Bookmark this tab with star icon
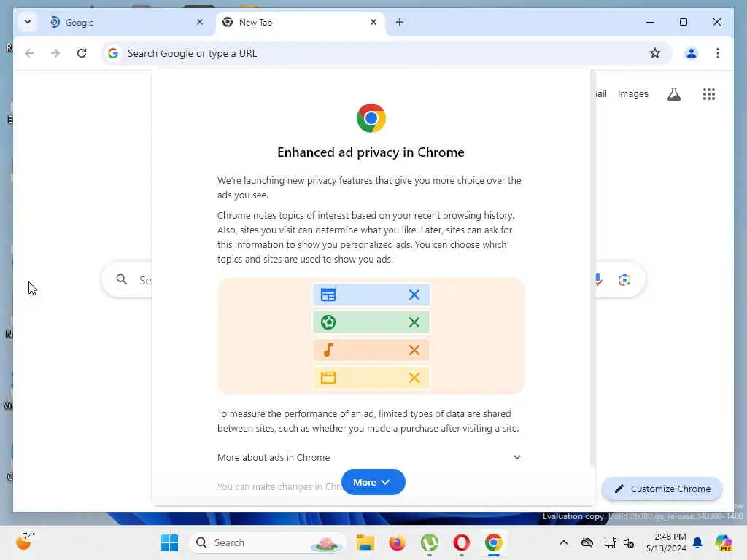 pos(655,53)
